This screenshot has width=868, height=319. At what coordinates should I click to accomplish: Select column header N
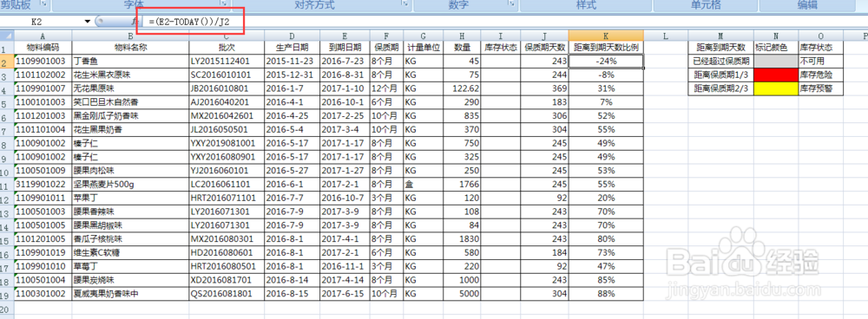click(x=776, y=36)
